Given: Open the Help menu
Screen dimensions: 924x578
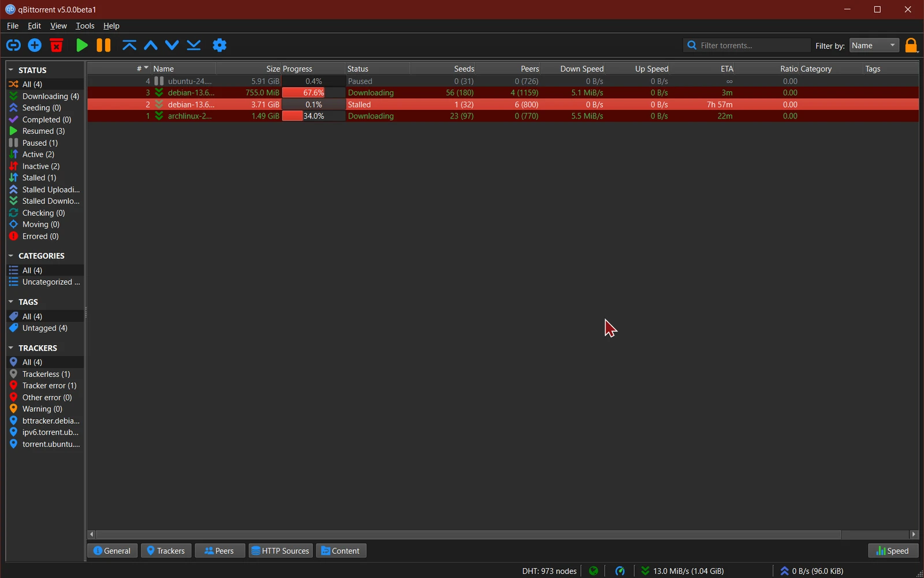Looking at the screenshot, I should click(x=111, y=26).
